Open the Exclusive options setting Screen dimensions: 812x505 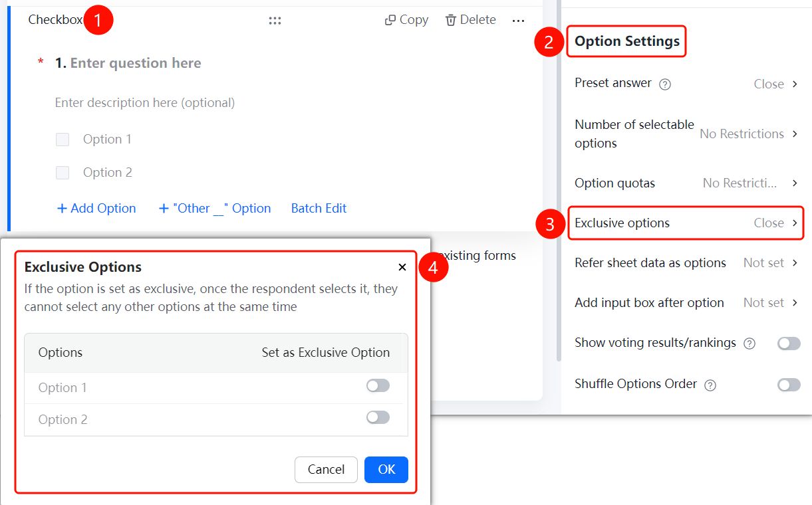coord(686,223)
